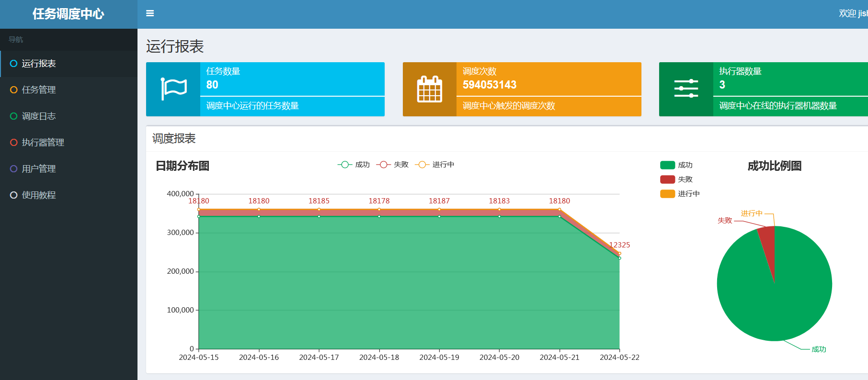Viewport: 868px width, 380px height.
Task: Click the 运行报表 page heading
Action: [x=175, y=46]
